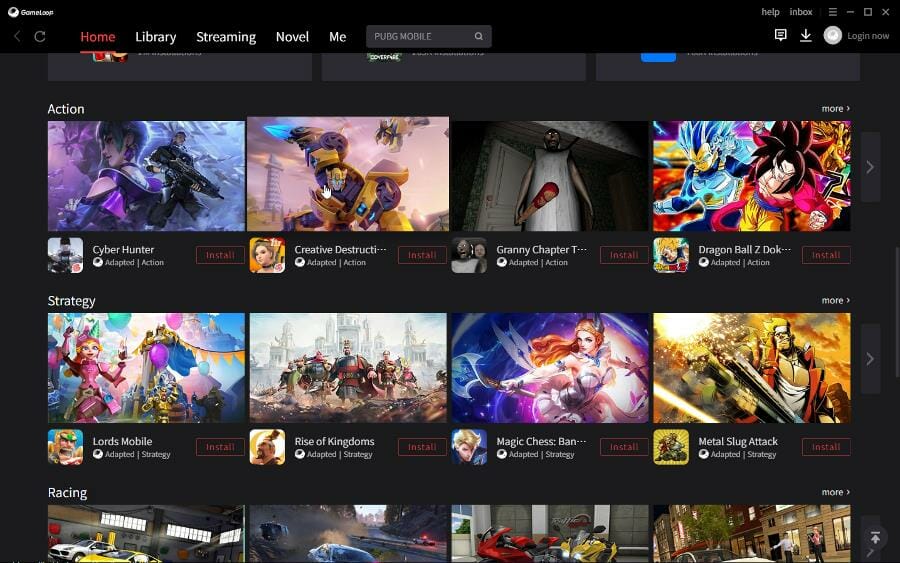
Task: Open the Metal Slug Attack banner image
Action: (752, 368)
